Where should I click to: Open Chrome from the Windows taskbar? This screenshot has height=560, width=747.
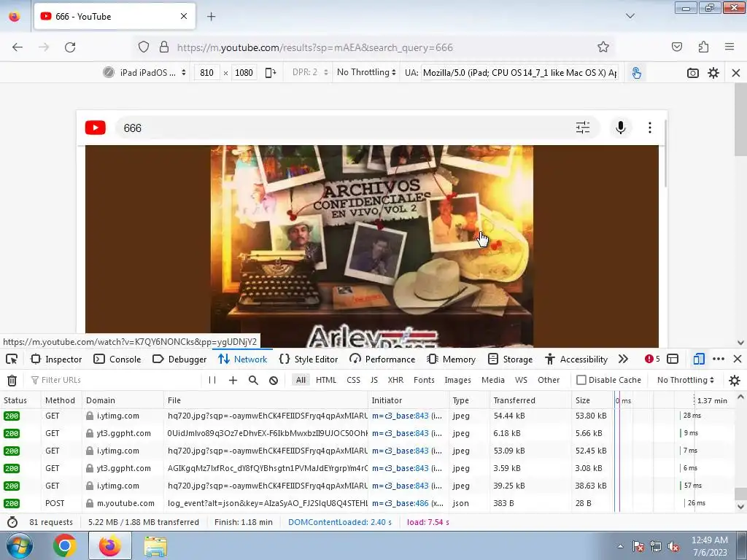tap(65, 545)
